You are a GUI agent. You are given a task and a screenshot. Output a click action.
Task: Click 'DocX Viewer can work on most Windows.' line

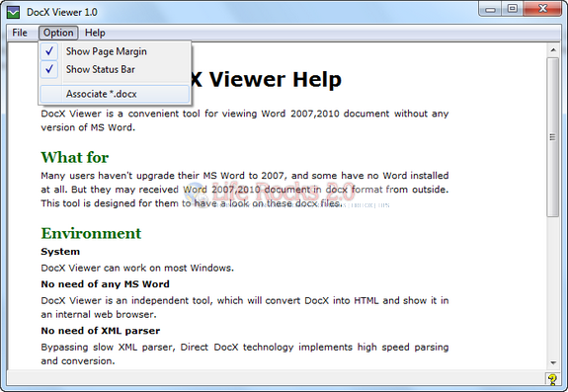click(137, 268)
